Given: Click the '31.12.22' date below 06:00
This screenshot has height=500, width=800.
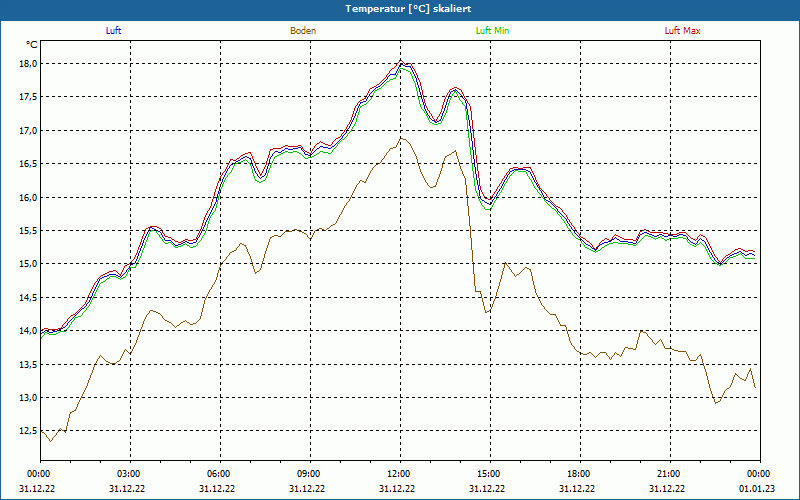Looking at the screenshot, I should click(x=216, y=489).
